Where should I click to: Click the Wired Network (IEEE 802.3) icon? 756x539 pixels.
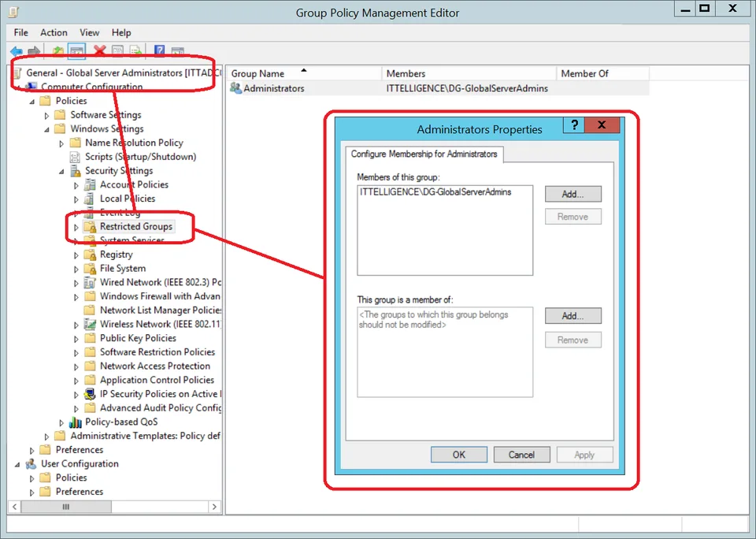point(90,282)
